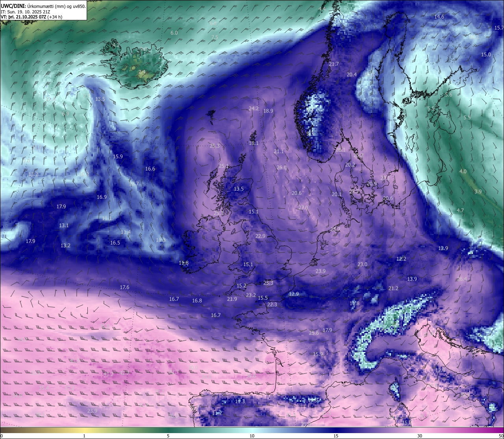The height and width of the screenshot is (439, 504).
Task: Click the 1 tick on the color scale
Action: coord(84,436)
